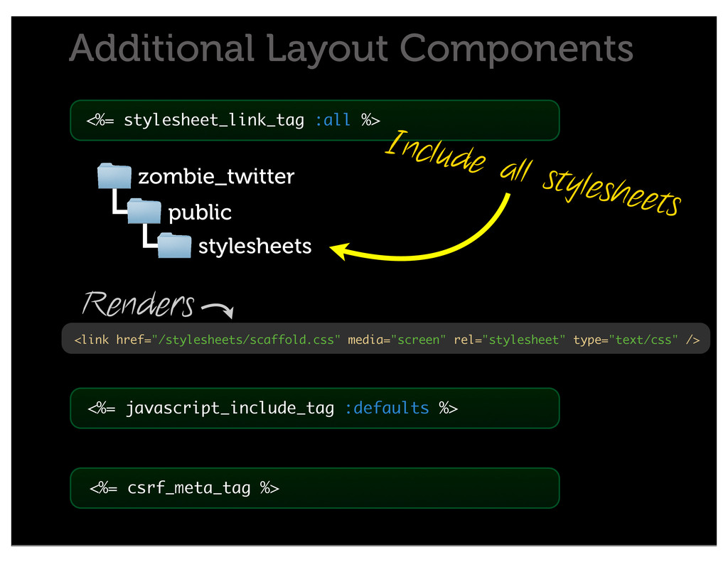Click the javascript_include_tag code text

click(x=230, y=409)
